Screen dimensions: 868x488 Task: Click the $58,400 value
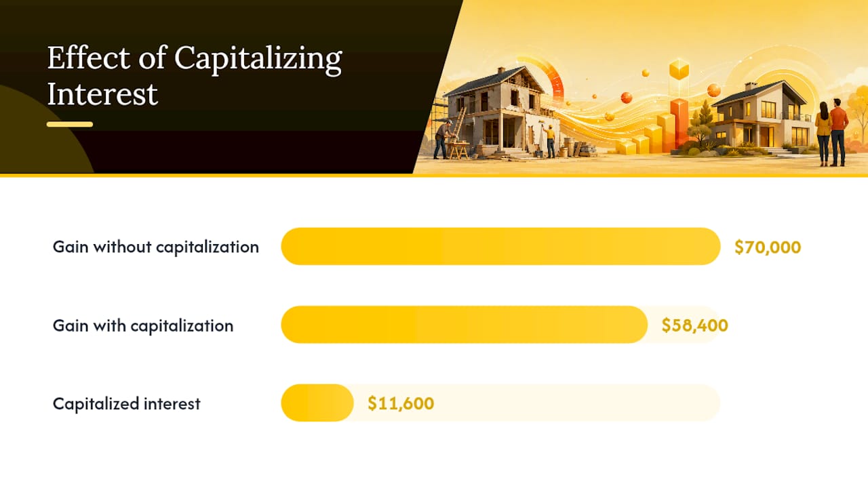[695, 326]
